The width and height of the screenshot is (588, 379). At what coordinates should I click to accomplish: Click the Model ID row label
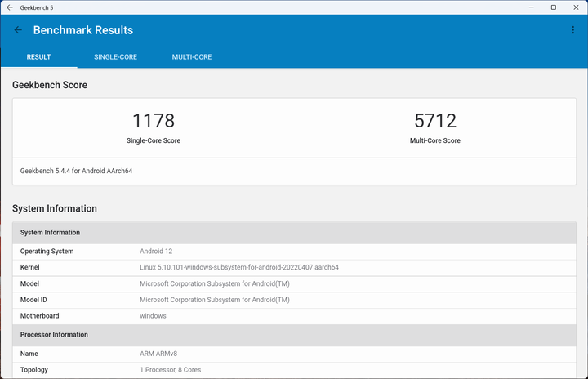(33, 300)
